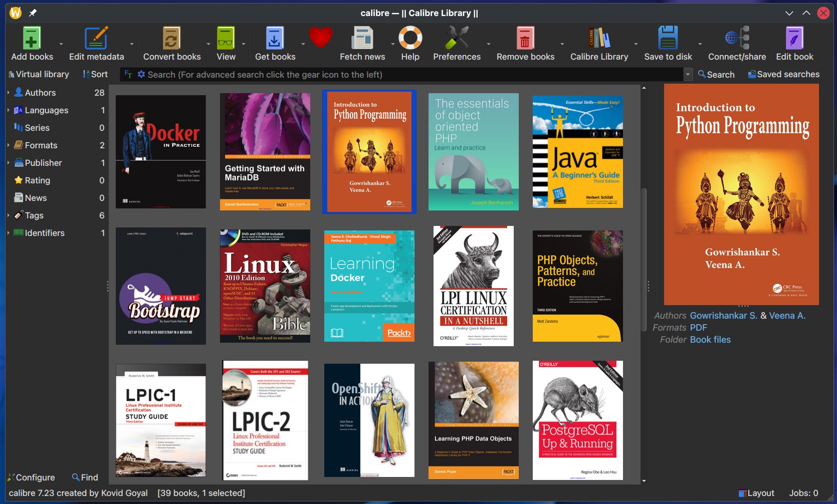This screenshot has height=504, width=837.
Task: Select PostgreSQL Up & Running cover
Action: [x=577, y=420]
